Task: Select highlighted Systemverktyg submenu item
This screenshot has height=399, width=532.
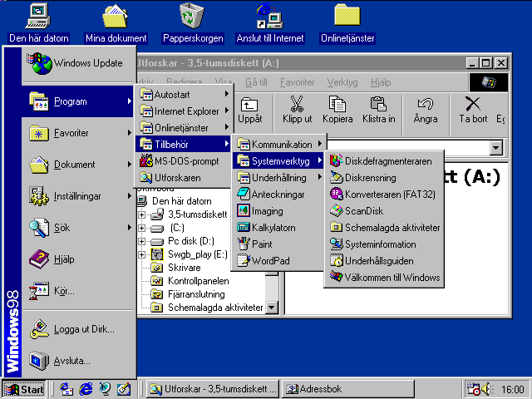Action: [278, 160]
